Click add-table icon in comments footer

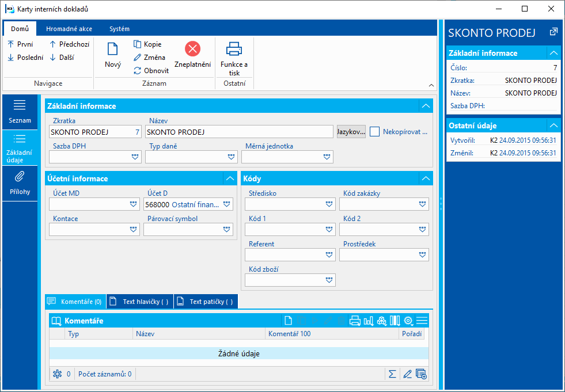421,374
